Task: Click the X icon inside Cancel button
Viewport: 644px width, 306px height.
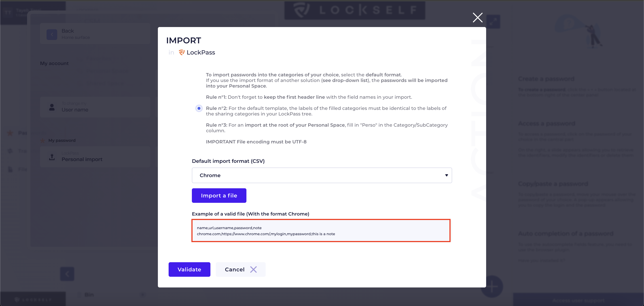Action: 253,269
